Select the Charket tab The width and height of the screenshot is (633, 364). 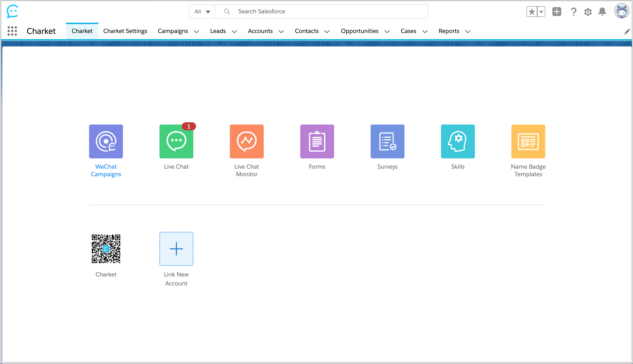click(x=82, y=31)
